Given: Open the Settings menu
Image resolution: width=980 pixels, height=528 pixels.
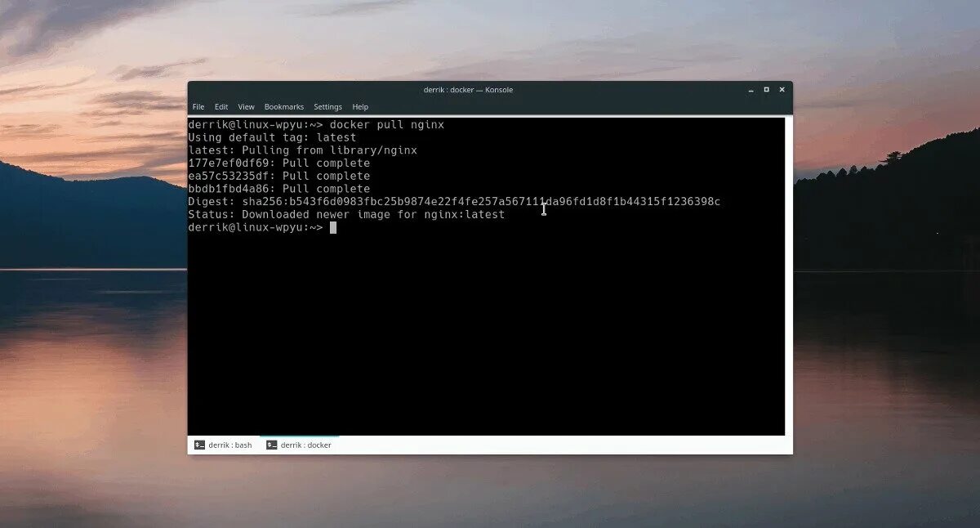Looking at the screenshot, I should [327, 106].
